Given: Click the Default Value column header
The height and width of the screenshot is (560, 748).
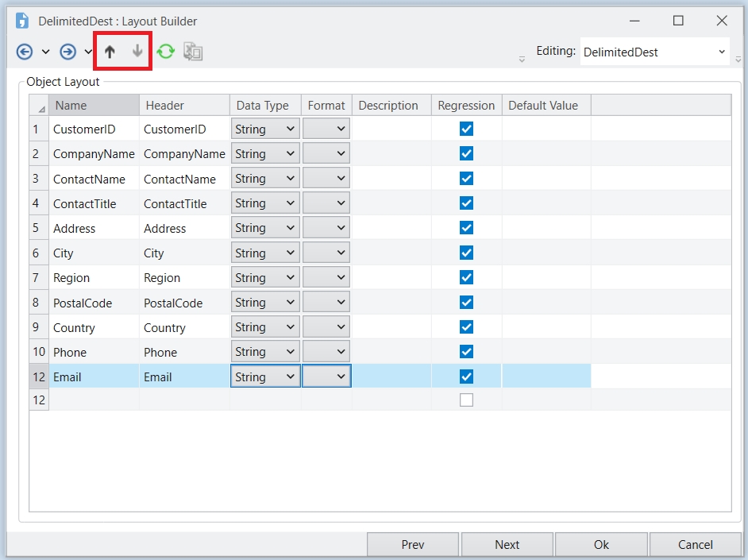Looking at the screenshot, I should click(x=546, y=106).
